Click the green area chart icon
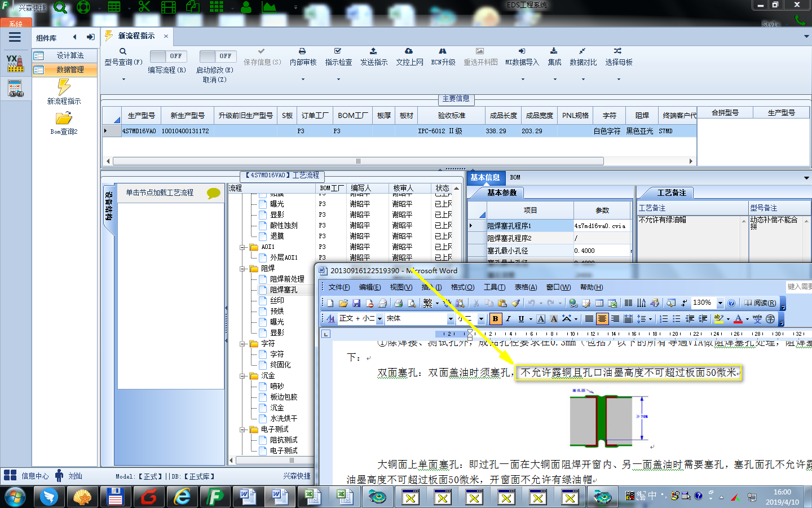 [x=269, y=7]
